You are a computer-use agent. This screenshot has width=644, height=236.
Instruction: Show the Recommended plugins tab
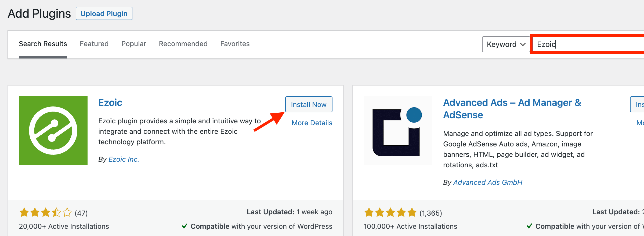183,44
